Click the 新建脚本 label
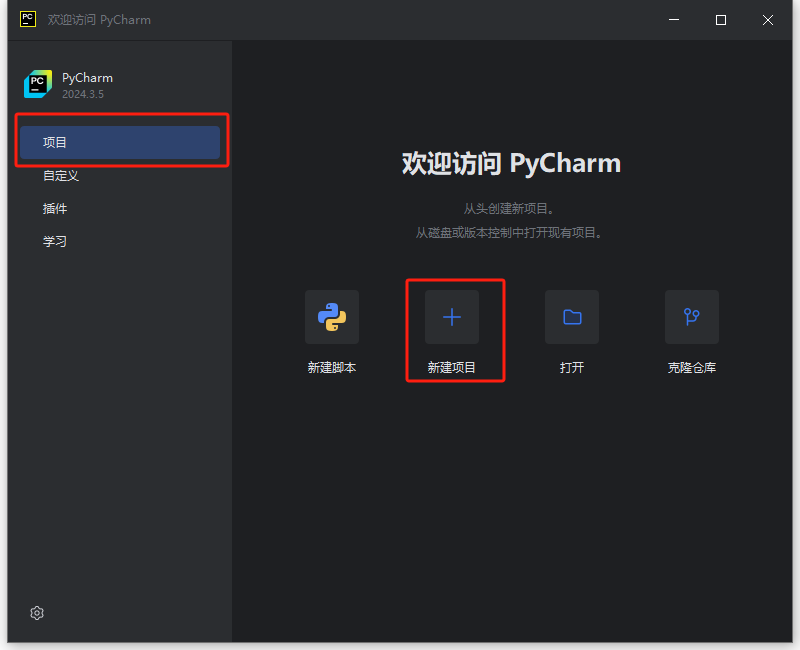 pyautogui.click(x=332, y=367)
